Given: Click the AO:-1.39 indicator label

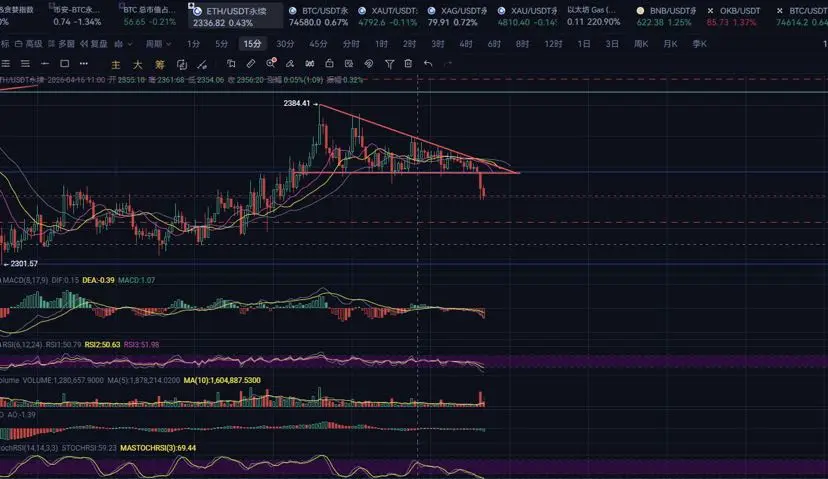Looking at the screenshot, I should 21,415.
